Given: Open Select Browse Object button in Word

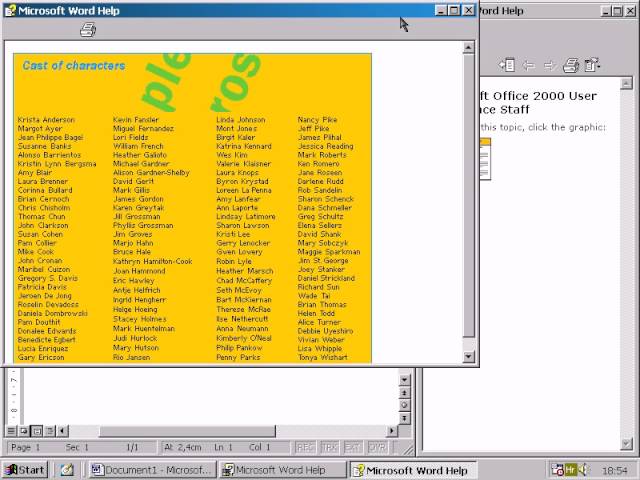Looking at the screenshot, I should click(x=404, y=405).
